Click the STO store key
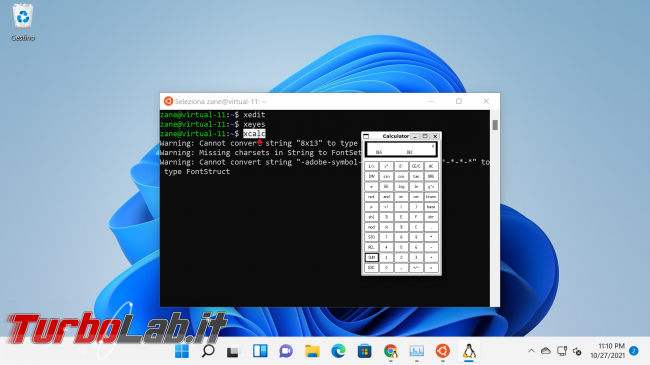Viewport: 650px width, 365px height. [371, 237]
